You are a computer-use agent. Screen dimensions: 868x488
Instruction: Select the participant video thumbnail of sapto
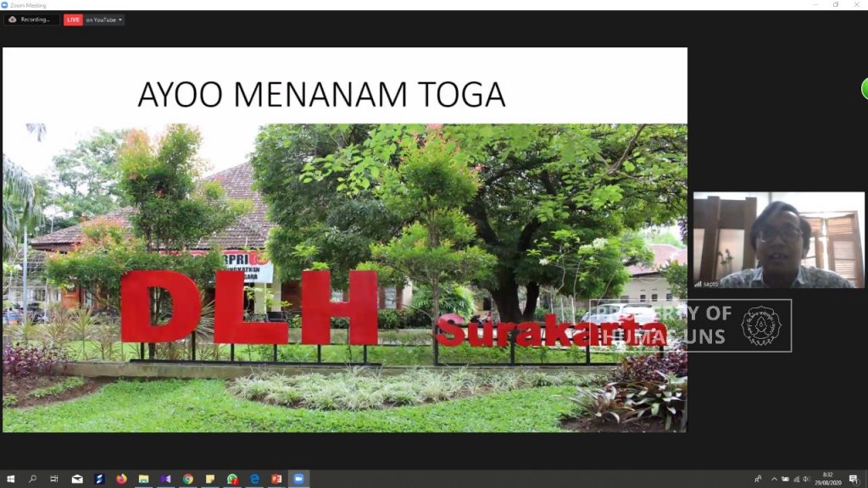click(x=778, y=240)
